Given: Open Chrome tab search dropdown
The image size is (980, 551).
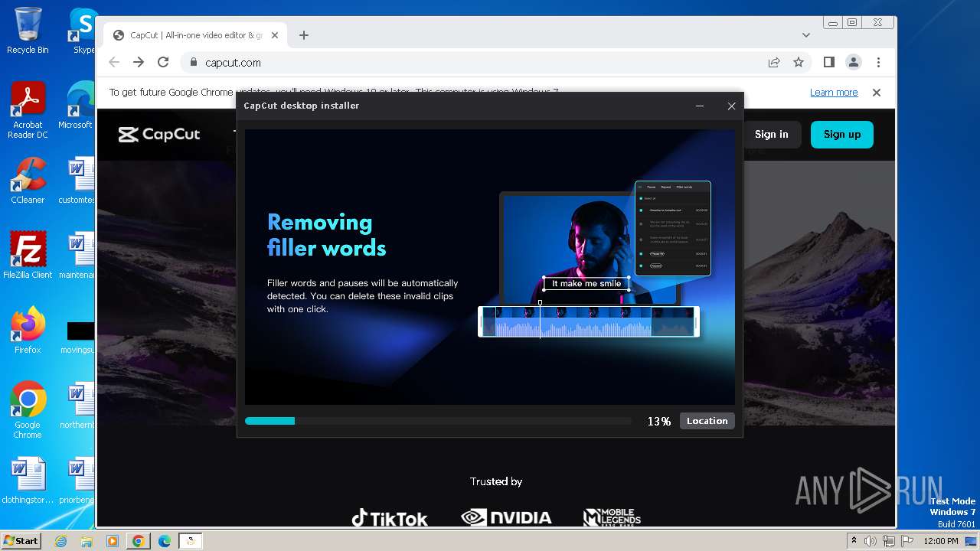Looking at the screenshot, I should point(805,35).
